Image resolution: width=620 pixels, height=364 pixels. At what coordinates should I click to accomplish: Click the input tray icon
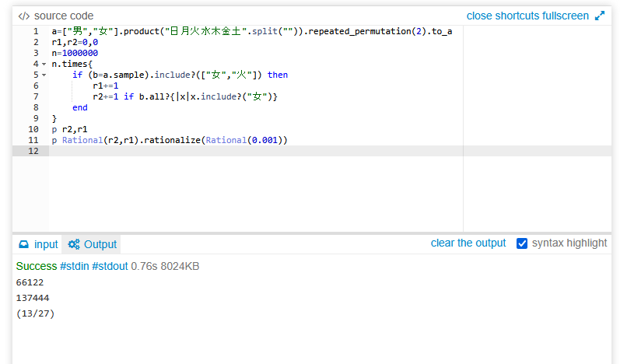[23, 244]
